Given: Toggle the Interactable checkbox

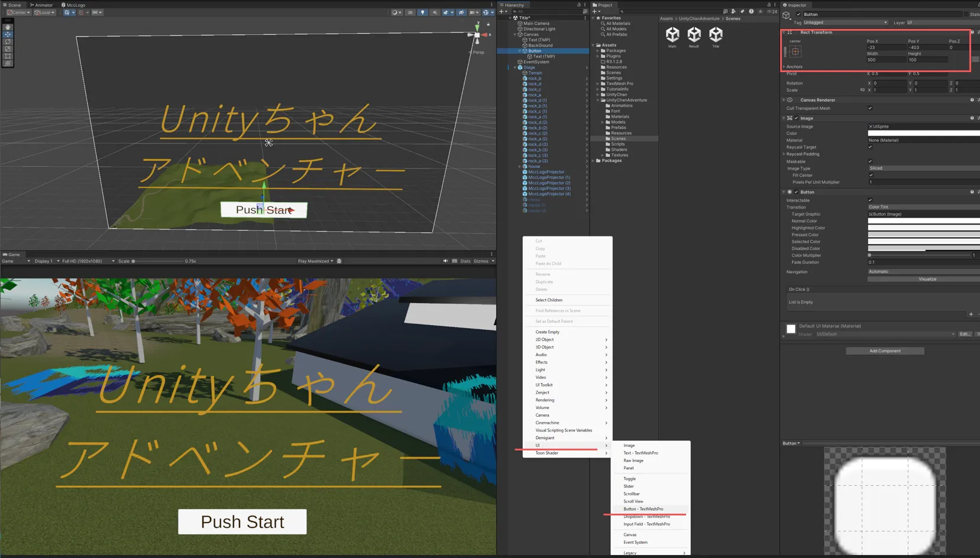Looking at the screenshot, I should tap(870, 200).
